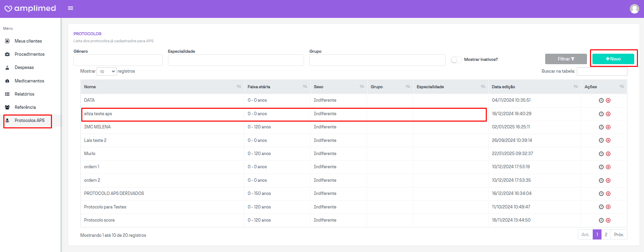644x252 pixels.
Task: Click the amplimed logo
Action: click(x=30, y=8)
